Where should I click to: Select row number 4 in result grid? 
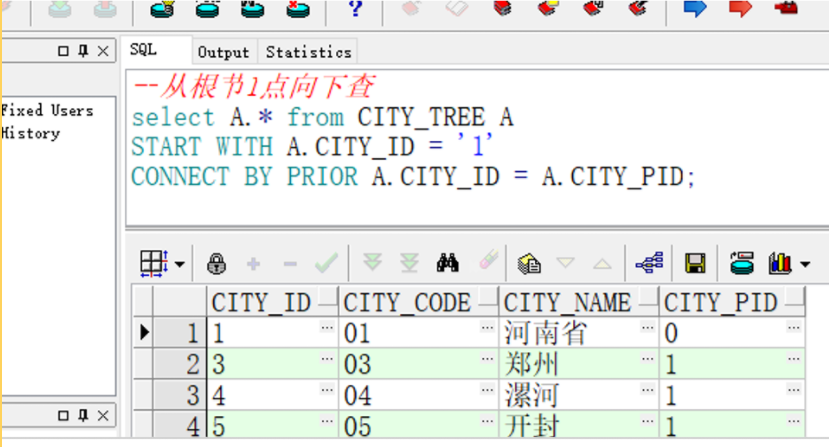(x=179, y=425)
